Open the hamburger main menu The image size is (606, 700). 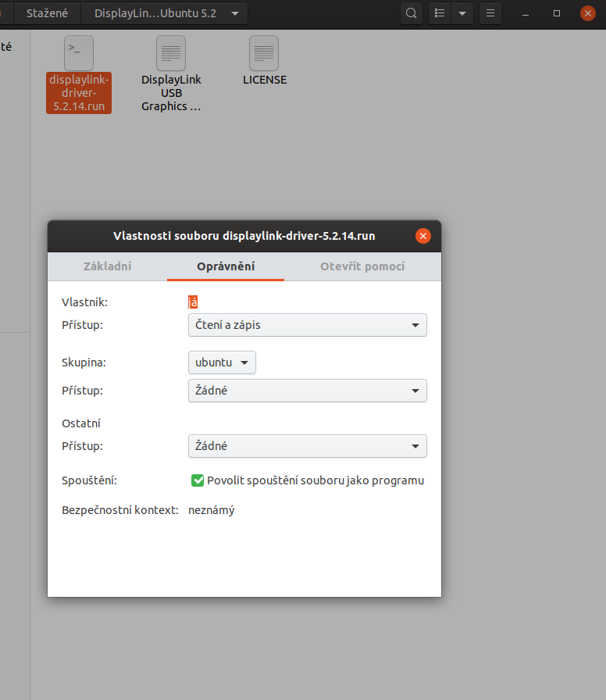tap(490, 13)
